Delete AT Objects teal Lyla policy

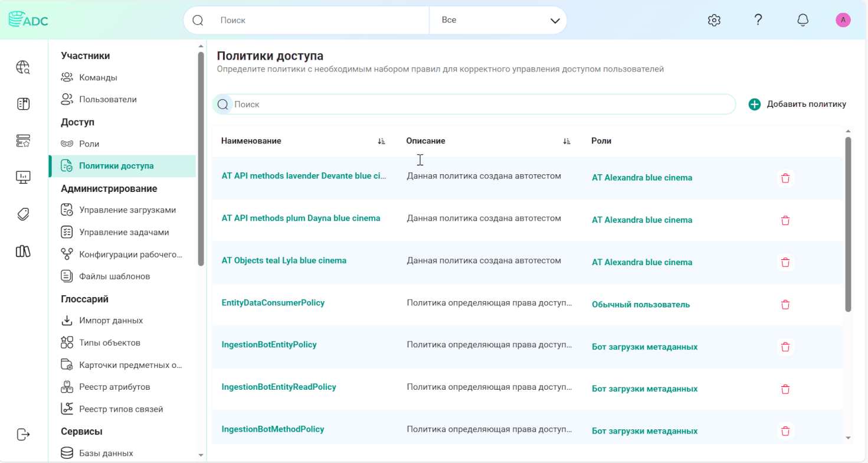point(785,262)
